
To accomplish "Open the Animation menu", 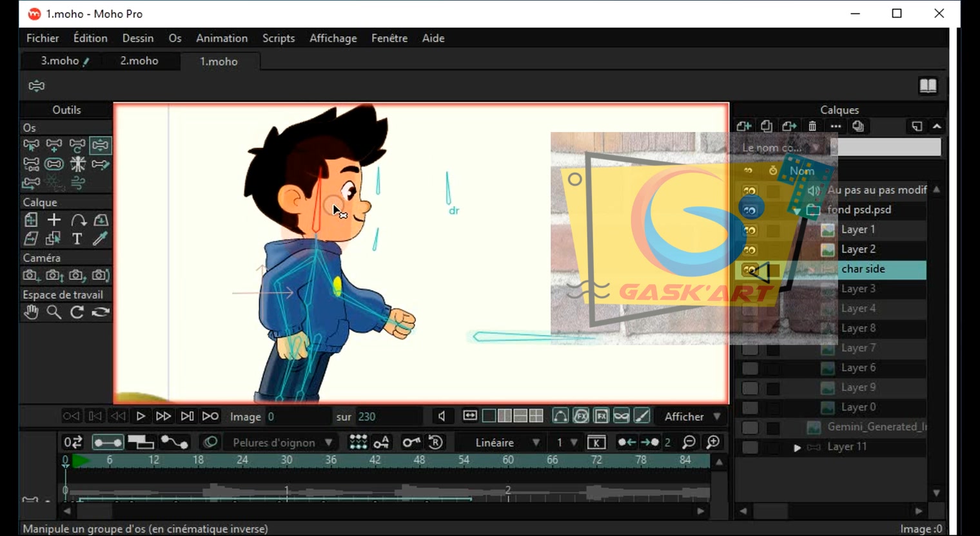I will click(222, 38).
